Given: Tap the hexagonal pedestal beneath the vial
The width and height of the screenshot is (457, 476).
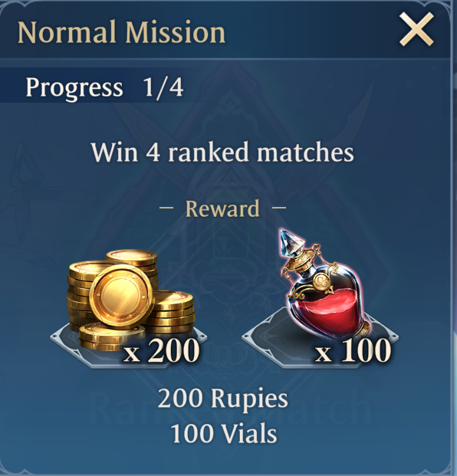Looking at the screenshot, I should coord(320,346).
